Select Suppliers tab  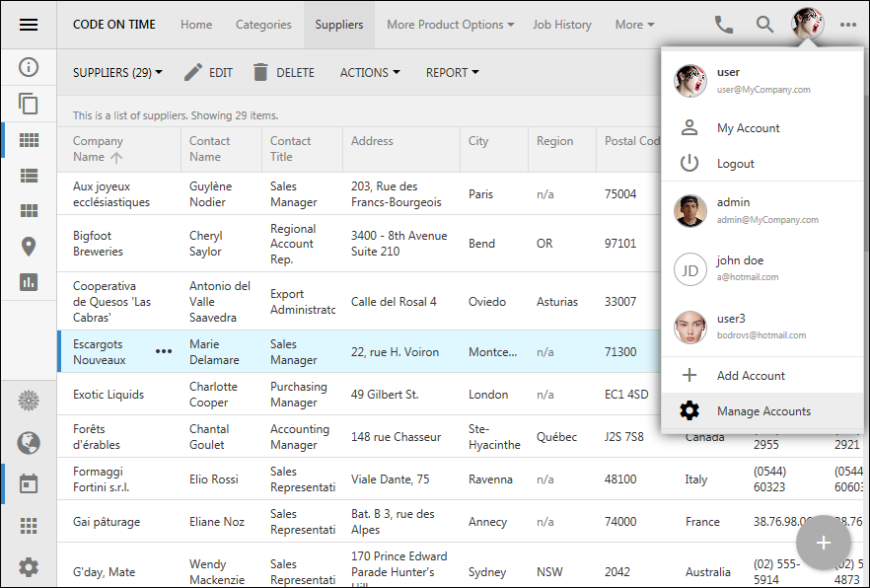[339, 25]
